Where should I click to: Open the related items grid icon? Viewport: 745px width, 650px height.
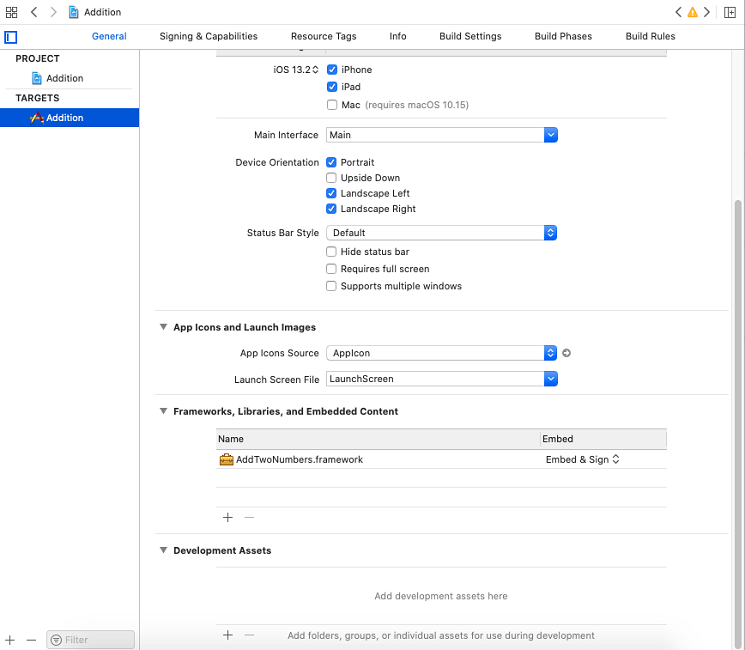point(11,12)
